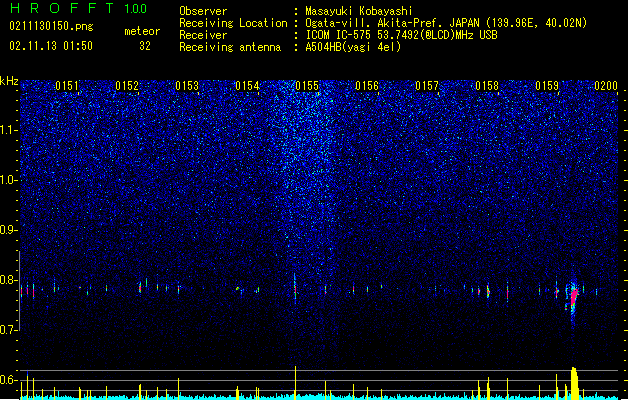Click the 0153 time marker
629x400 pixels.
coord(187,86)
